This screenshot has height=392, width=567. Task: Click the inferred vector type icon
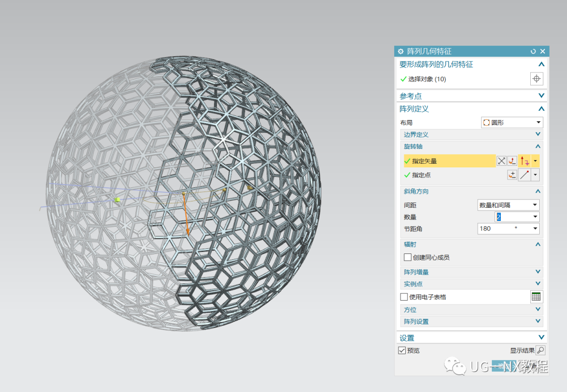point(524,161)
